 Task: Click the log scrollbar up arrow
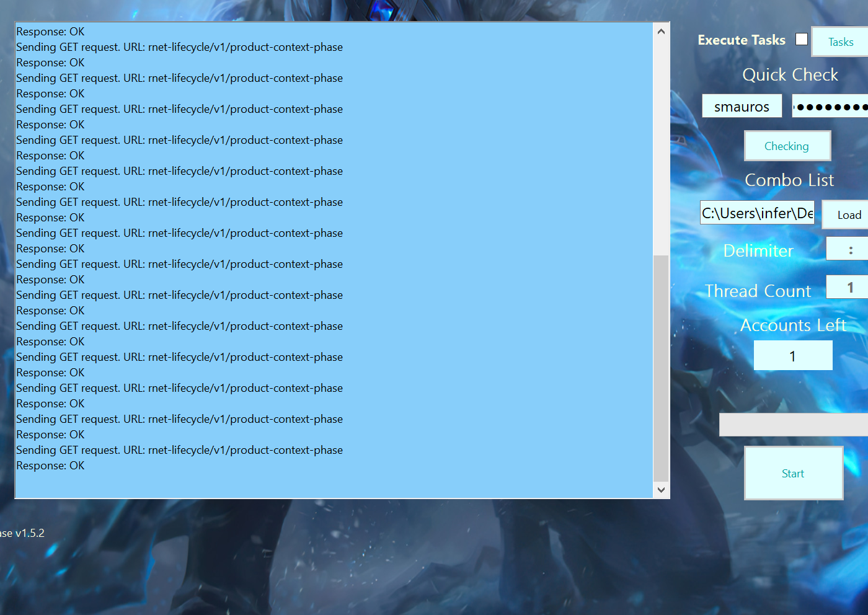[x=661, y=31]
